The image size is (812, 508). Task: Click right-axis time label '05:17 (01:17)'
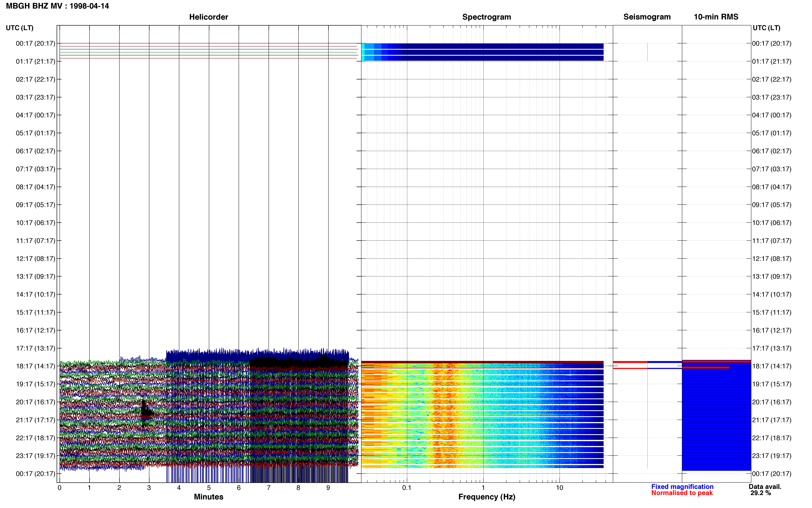click(x=772, y=133)
